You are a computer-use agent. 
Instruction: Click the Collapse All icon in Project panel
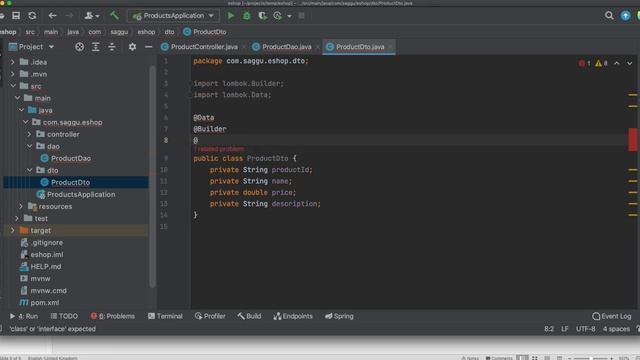click(x=111, y=47)
